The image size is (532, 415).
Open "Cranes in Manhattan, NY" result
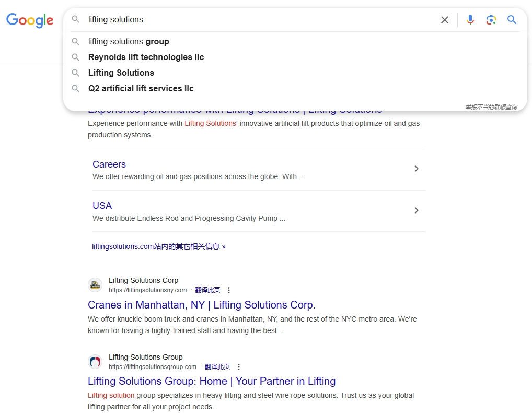pos(201,305)
